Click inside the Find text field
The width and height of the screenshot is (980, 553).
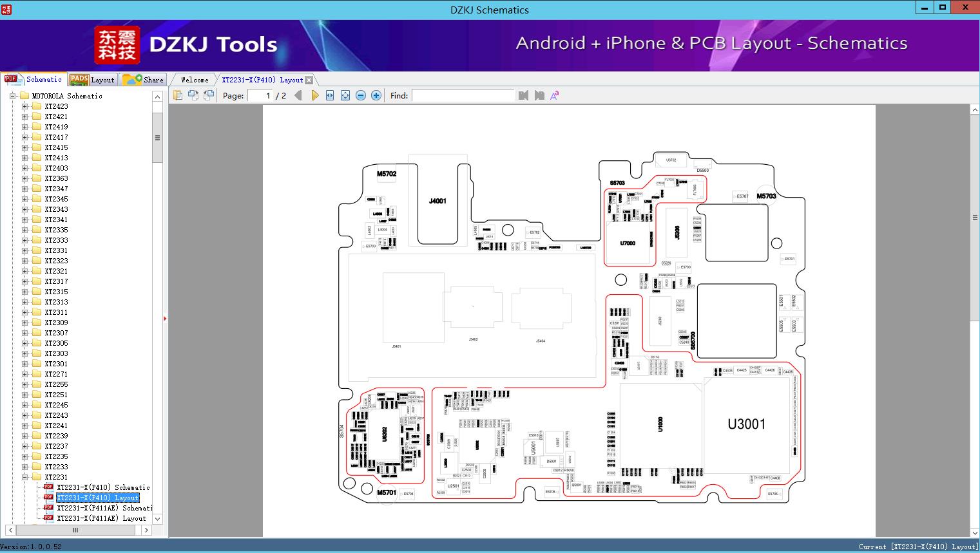point(463,95)
